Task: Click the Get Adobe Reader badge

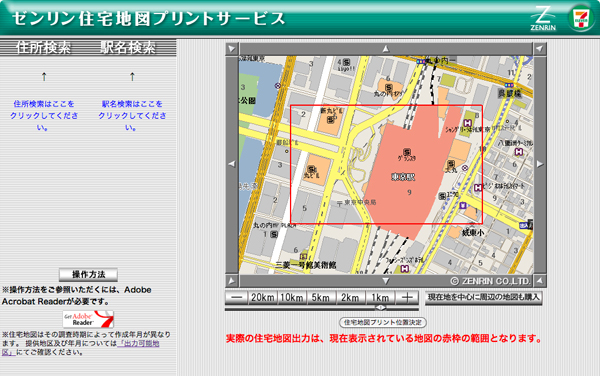Action: pos(88,319)
